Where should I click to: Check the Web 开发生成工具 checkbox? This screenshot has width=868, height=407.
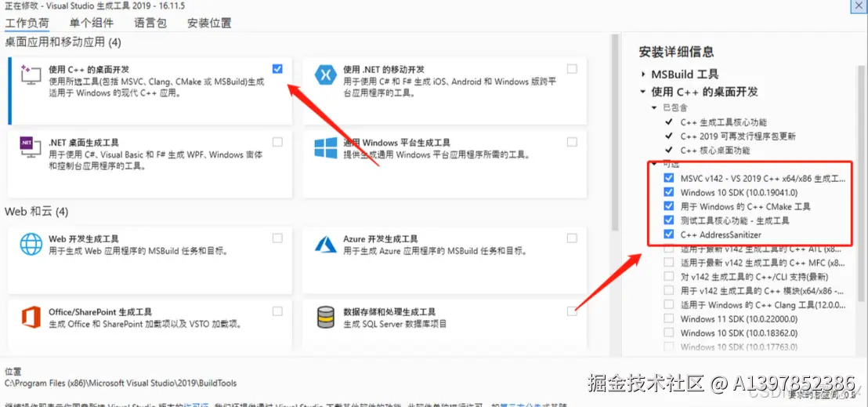coord(277,238)
